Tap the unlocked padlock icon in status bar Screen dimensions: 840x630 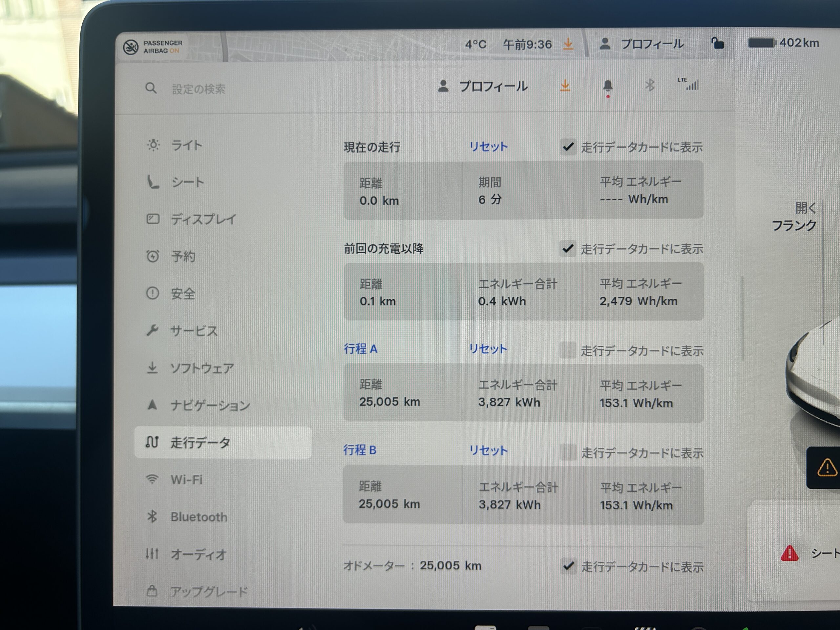point(717,43)
